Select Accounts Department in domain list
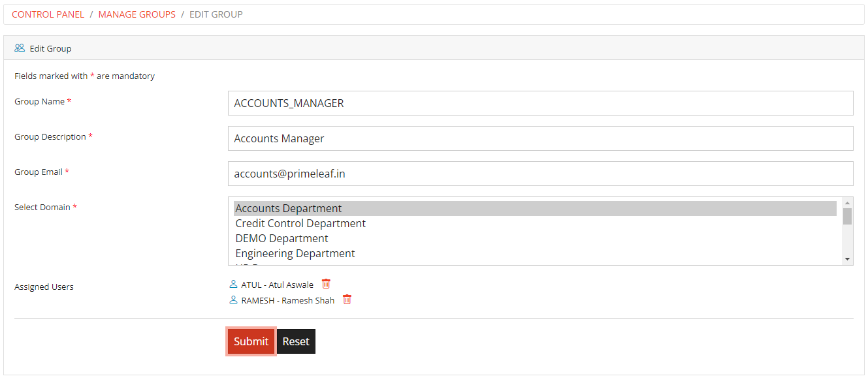 [289, 208]
